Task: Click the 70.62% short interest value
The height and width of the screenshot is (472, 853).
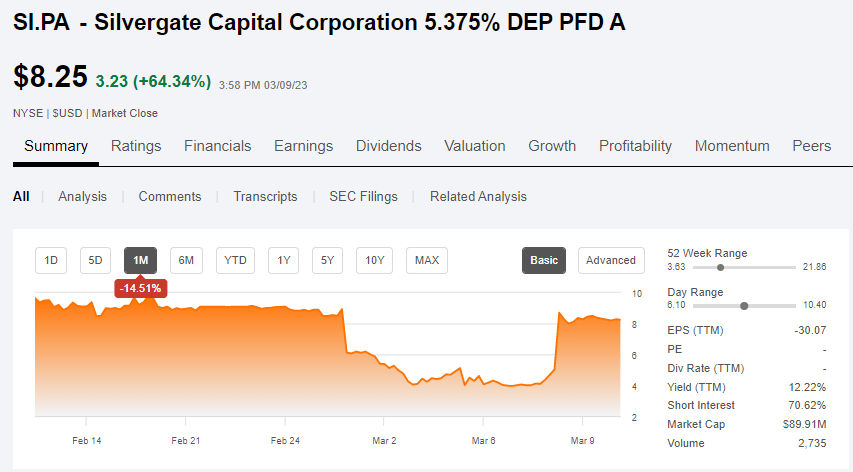Action: click(x=807, y=405)
